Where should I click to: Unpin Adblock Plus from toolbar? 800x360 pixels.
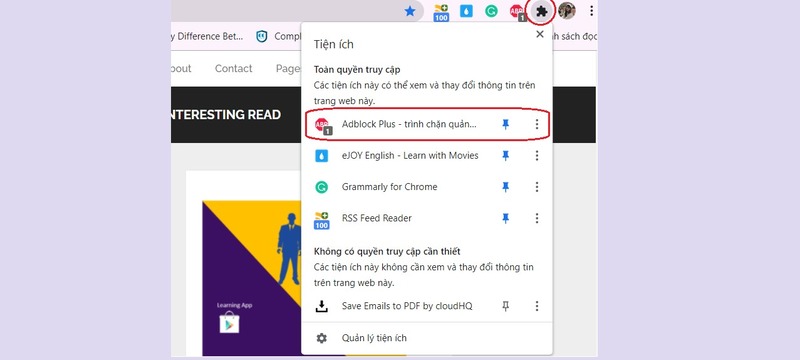[x=506, y=124]
